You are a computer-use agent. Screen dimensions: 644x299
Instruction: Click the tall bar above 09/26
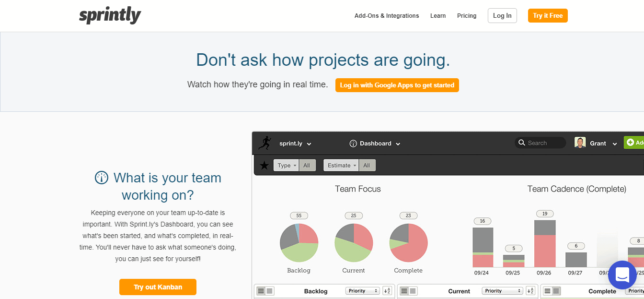point(545,244)
